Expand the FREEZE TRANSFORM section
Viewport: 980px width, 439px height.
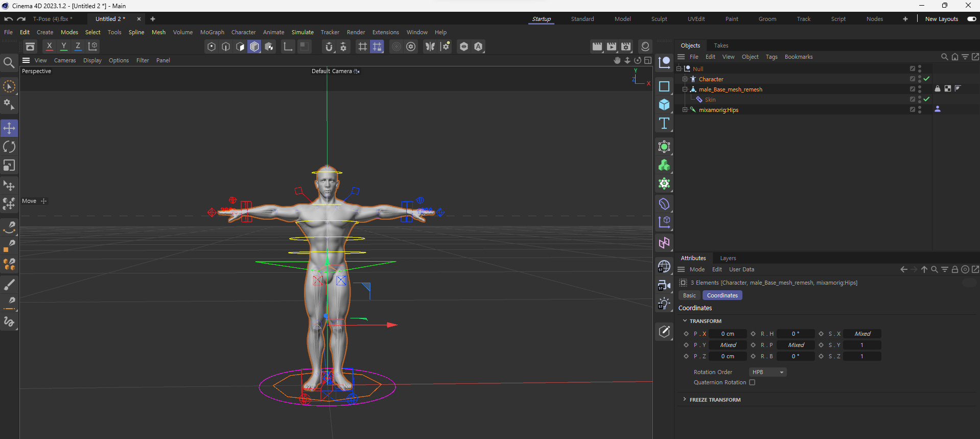tap(685, 399)
